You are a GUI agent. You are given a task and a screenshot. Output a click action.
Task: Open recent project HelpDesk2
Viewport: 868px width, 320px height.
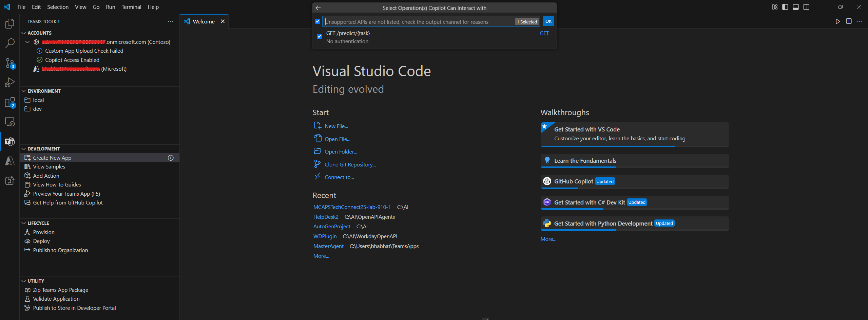click(x=326, y=217)
